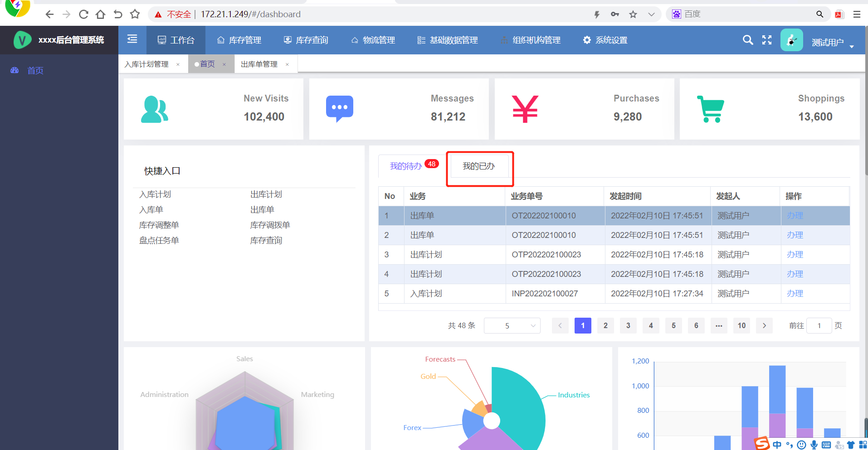This screenshot has height=450, width=868.
Task: Click the browser forward arrow
Action: [x=67, y=15]
